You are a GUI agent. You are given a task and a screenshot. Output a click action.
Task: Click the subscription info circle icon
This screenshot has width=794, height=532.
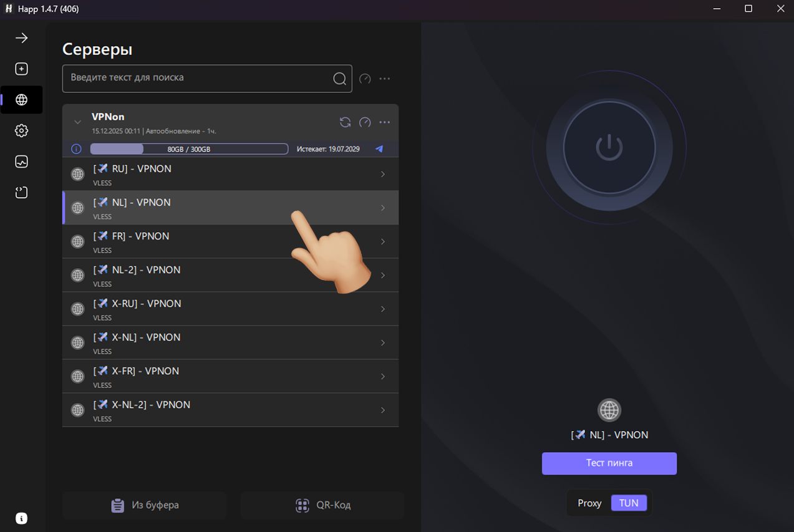point(76,149)
